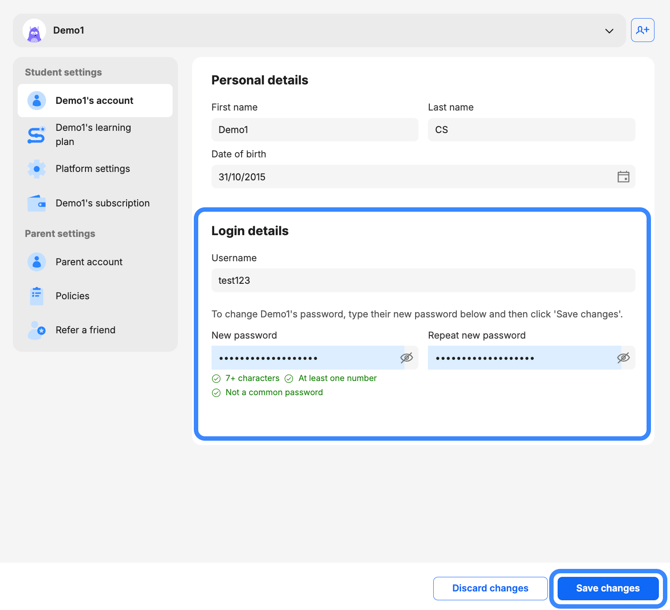This screenshot has width=670, height=610.
Task: Click the Save changes button
Action: pyautogui.click(x=608, y=588)
